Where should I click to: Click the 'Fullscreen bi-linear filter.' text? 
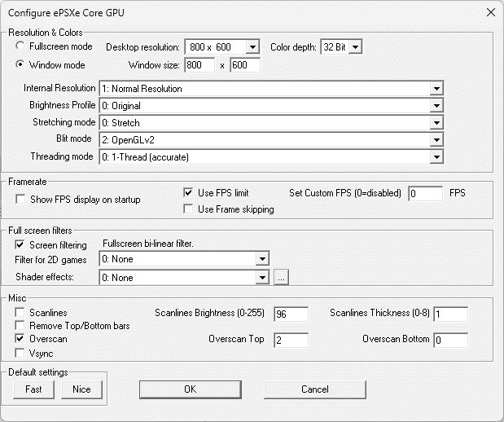[148, 244]
